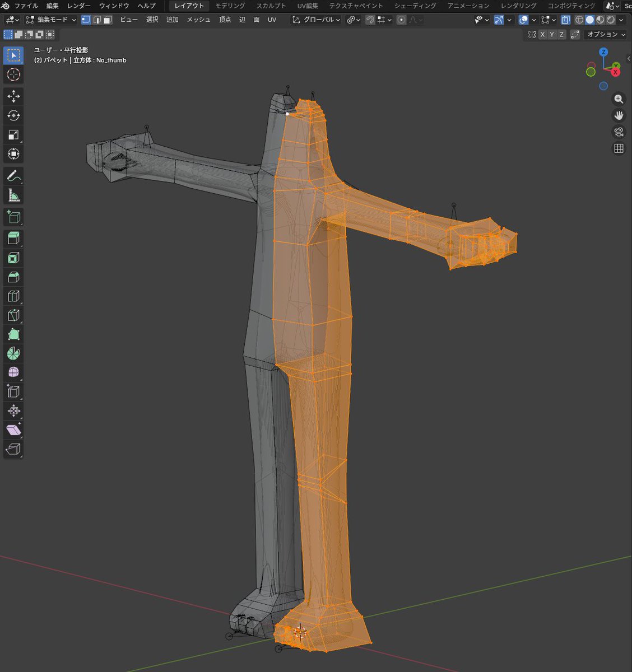Open the ファイル menu
The image size is (632, 672).
(26, 6)
